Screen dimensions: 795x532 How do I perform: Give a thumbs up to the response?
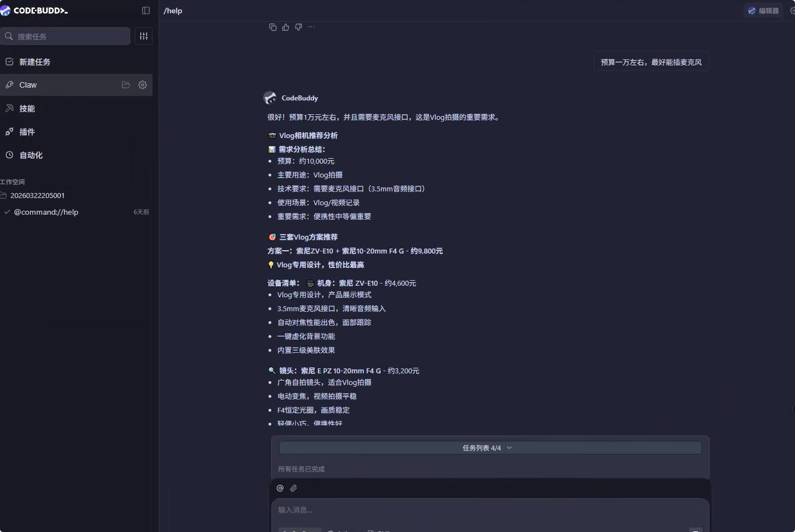[286, 27]
